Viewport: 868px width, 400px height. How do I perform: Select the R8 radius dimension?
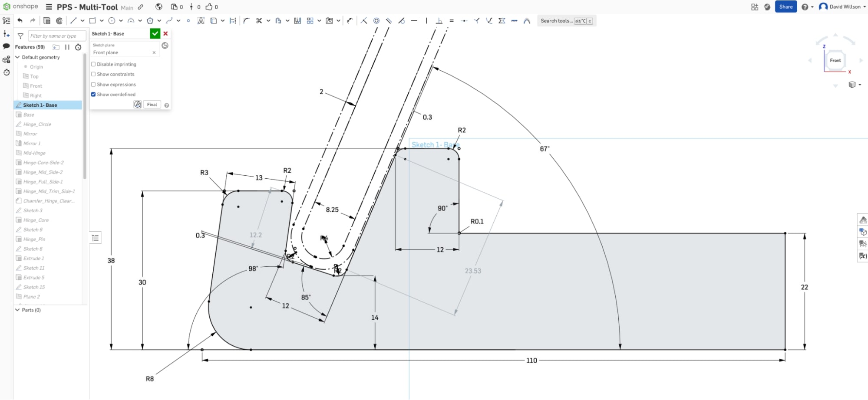click(x=150, y=379)
